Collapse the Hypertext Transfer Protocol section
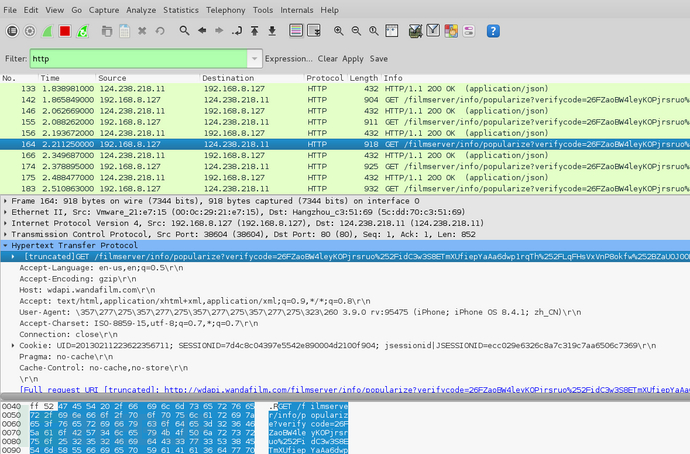 (5, 245)
